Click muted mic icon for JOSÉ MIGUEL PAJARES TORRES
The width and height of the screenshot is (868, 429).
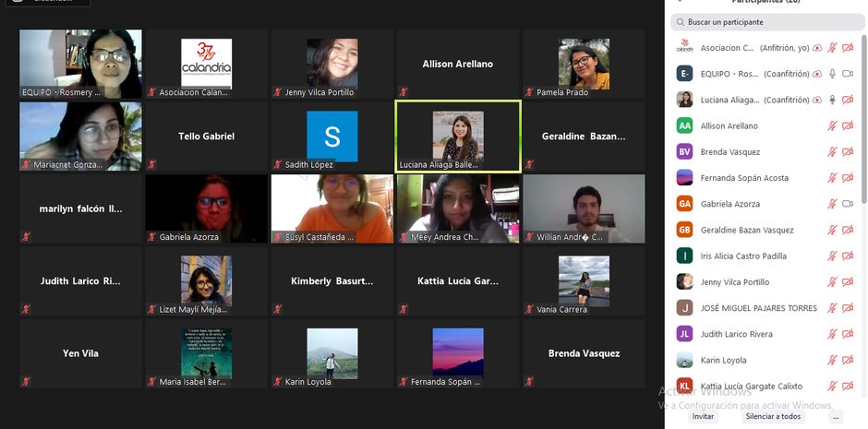click(x=832, y=308)
